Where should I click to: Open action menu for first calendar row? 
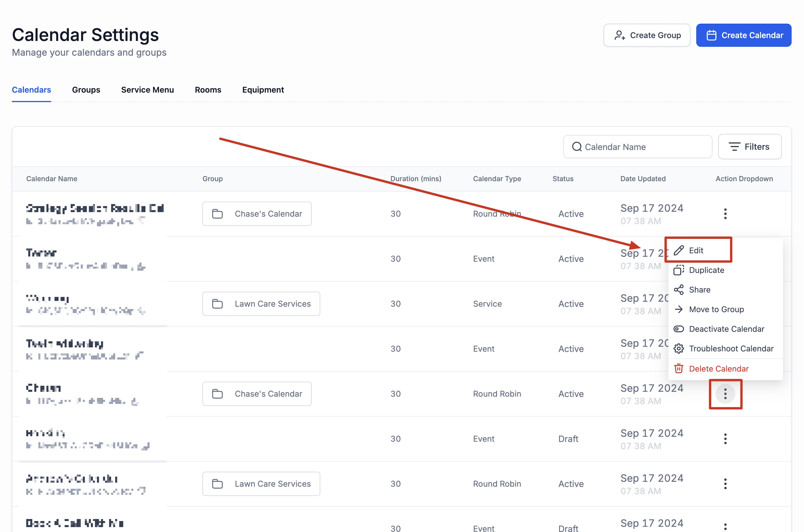point(725,214)
